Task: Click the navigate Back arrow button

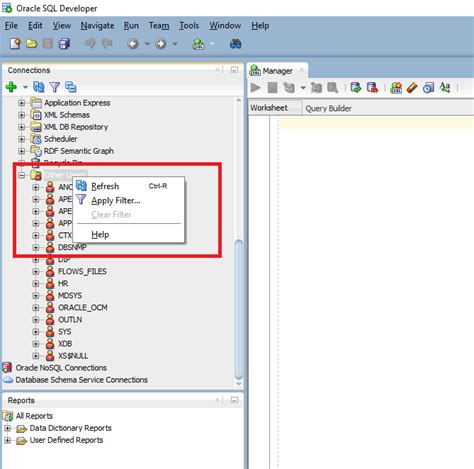Action: (133, 44)
